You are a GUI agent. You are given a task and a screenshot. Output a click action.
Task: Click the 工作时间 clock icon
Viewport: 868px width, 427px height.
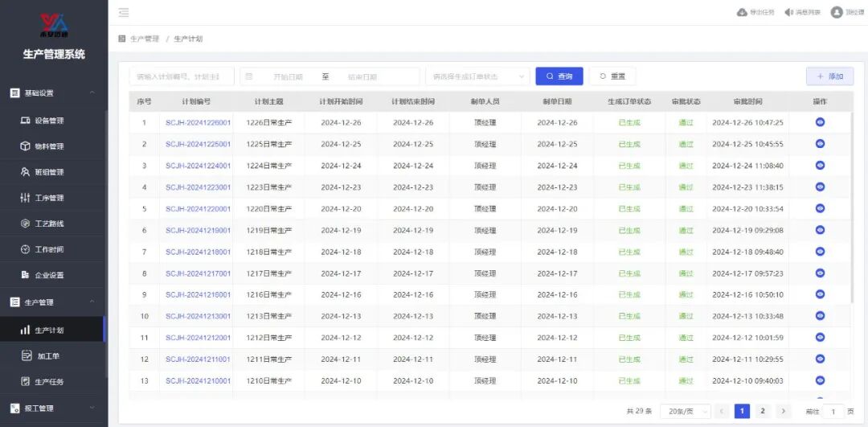(x=25, y=249)
